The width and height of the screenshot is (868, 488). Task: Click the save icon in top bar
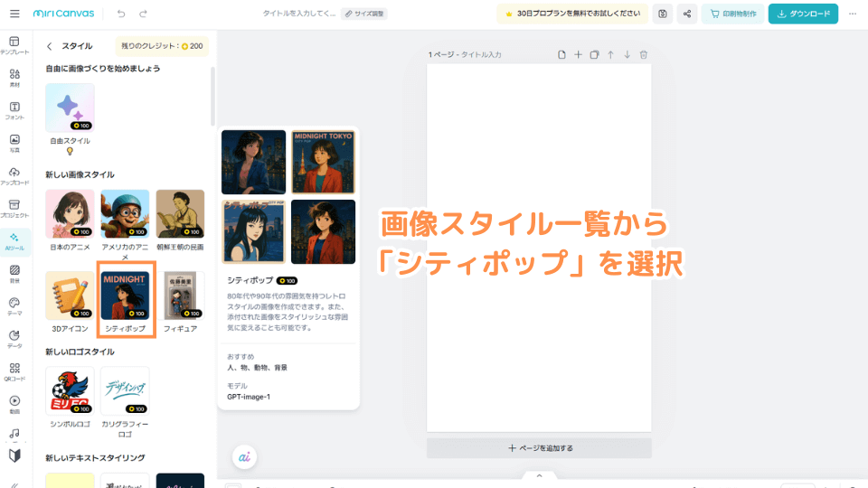click(663, 14)
